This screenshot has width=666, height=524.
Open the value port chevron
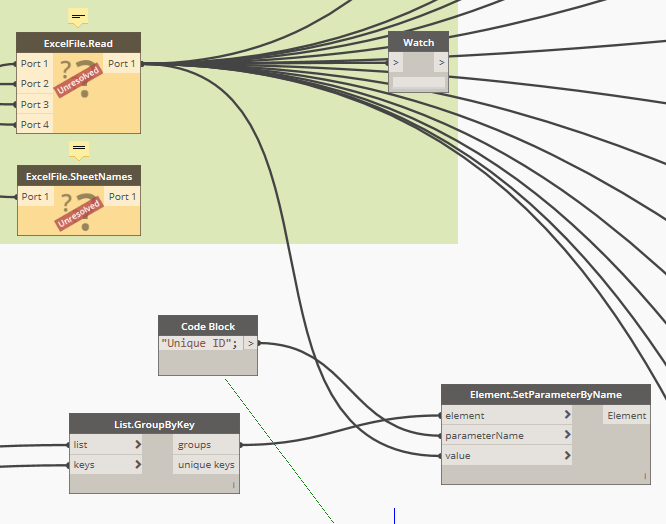point(567,455)
